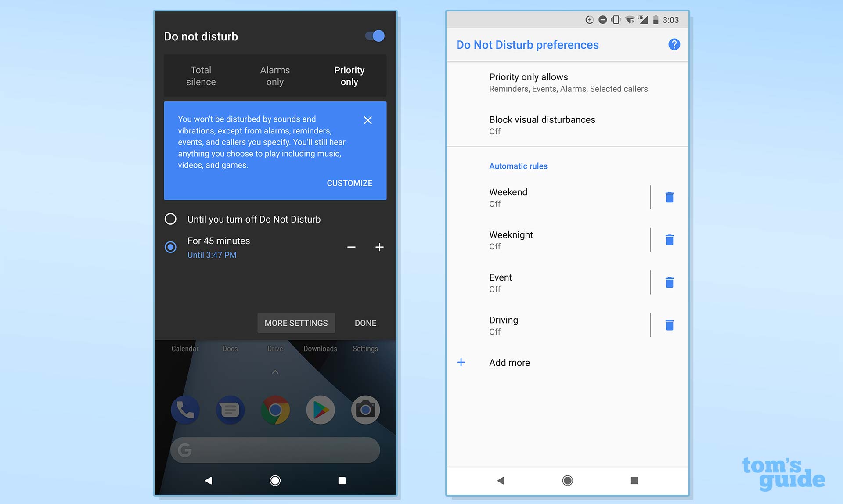Click DONE to confirm Do Not Disturb settings
Screen dimensions: 843x504
coord(365,323)
